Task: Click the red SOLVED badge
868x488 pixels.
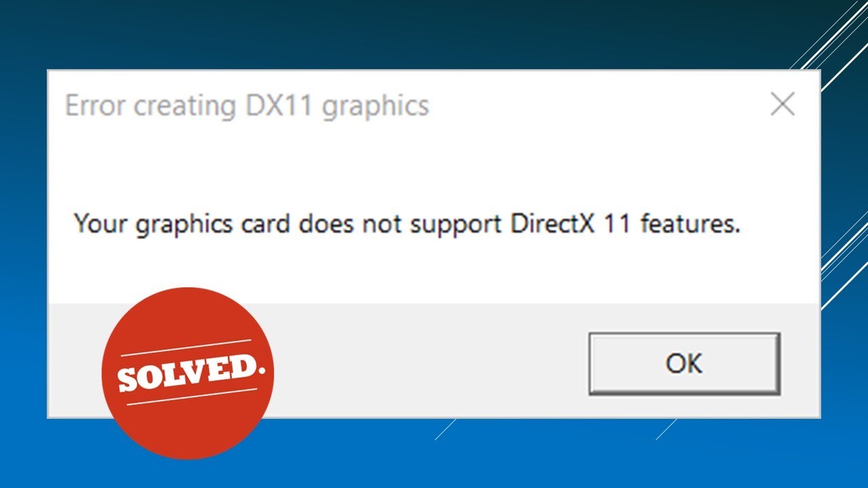Action: (188, 373)
